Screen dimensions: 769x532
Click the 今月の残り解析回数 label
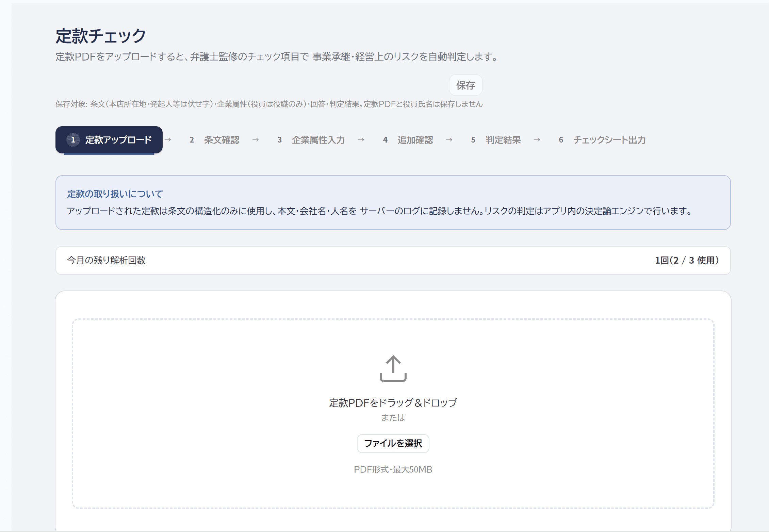click(107, 260)
